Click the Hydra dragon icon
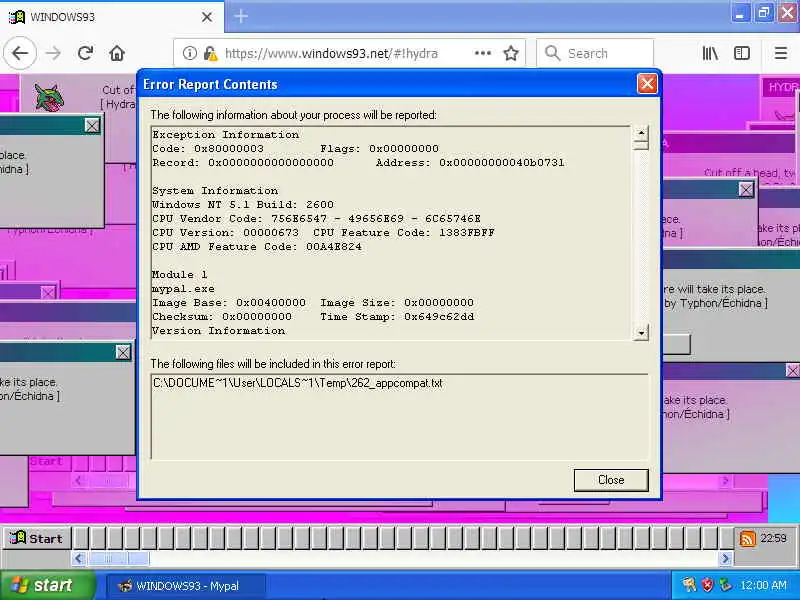This screenshot has width=800, height=600. pyautogui.click(x=49, y=96)
